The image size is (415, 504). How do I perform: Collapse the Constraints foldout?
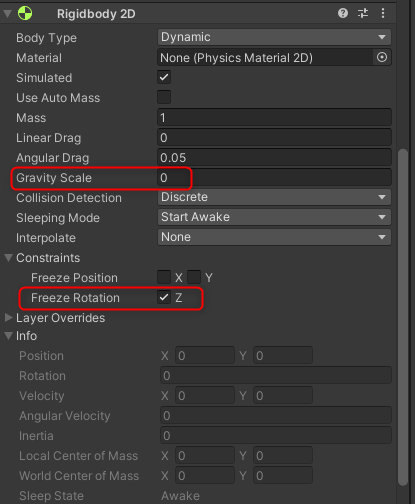[9, 258]
